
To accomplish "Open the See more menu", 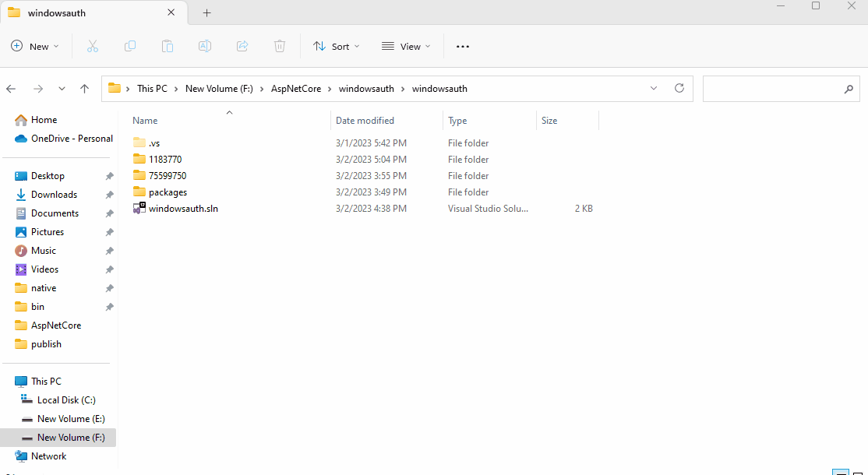I will tap(462, 46).
